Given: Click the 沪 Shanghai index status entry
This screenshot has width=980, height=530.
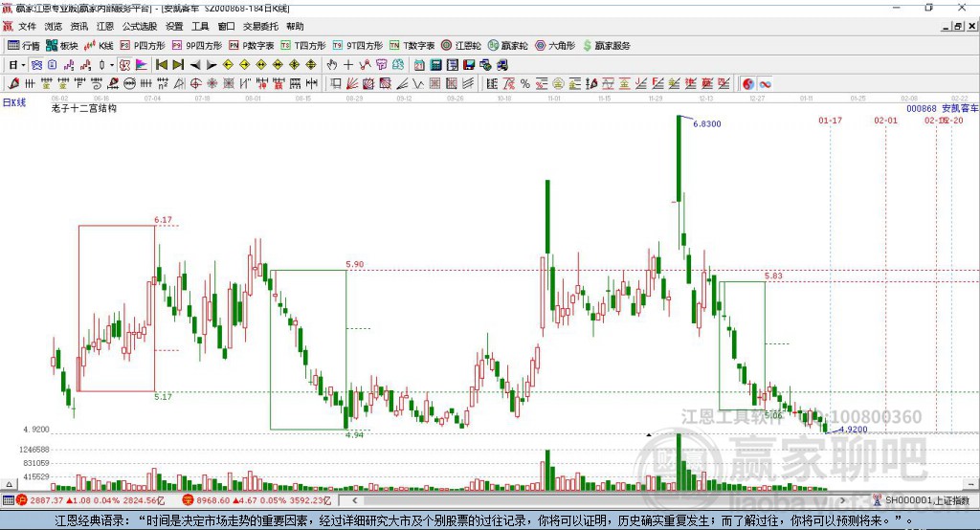Looking at the screenshot, I should 93,500.
